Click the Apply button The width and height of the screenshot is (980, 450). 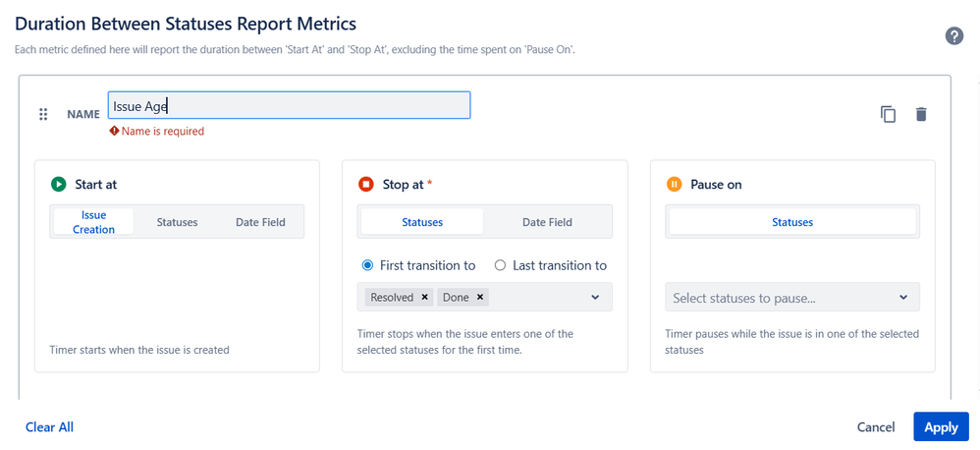coord(941,427)
